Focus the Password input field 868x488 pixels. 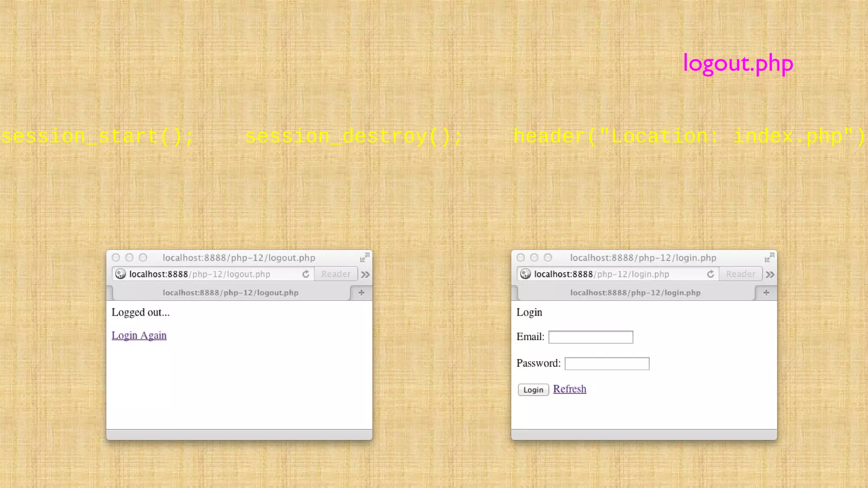[607, 363]
